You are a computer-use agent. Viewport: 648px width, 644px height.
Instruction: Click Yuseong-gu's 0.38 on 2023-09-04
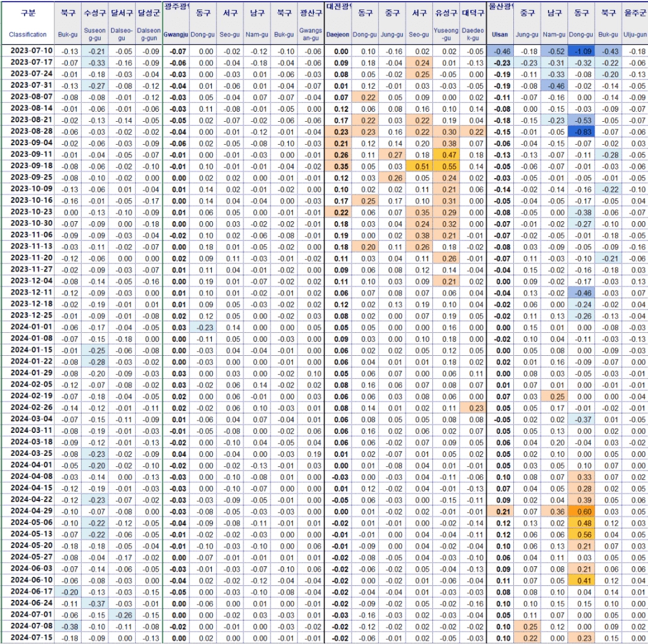[x=446, y=144]
